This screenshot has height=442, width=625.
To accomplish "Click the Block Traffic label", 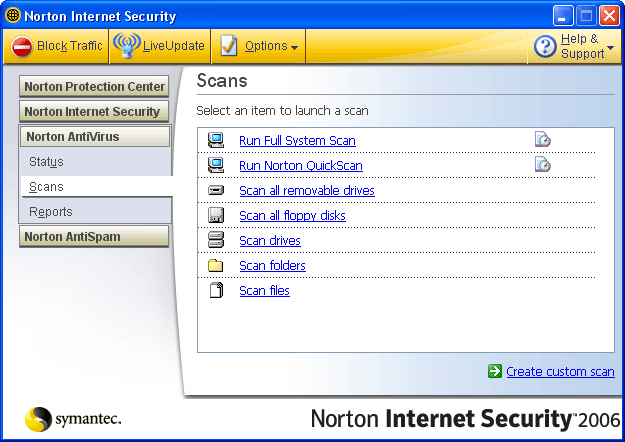I will point(69,46).
